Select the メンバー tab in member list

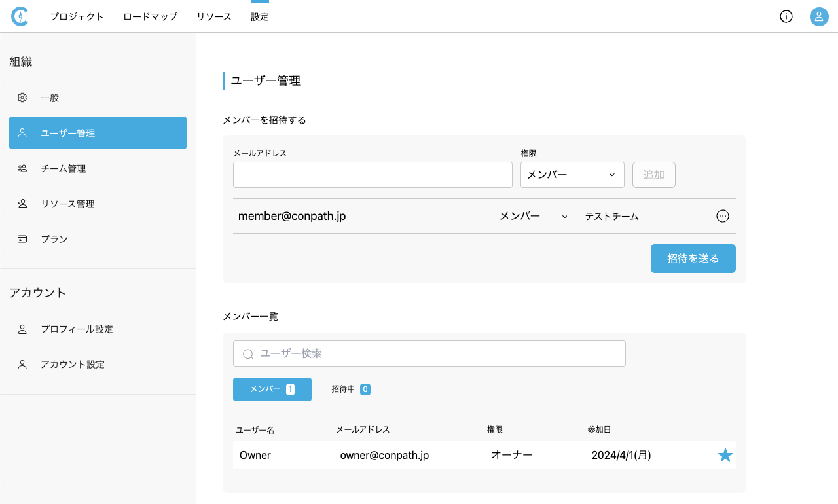click(x=272, y=389)
